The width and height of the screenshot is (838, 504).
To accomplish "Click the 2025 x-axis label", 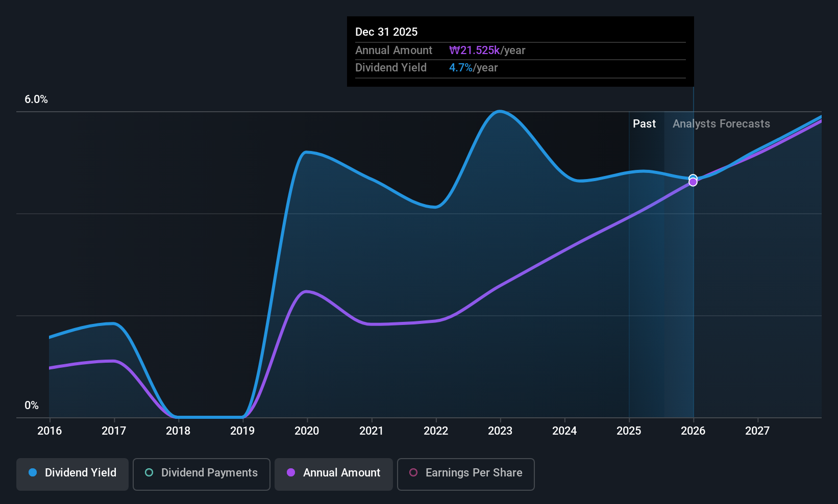I will coord(629,431).
